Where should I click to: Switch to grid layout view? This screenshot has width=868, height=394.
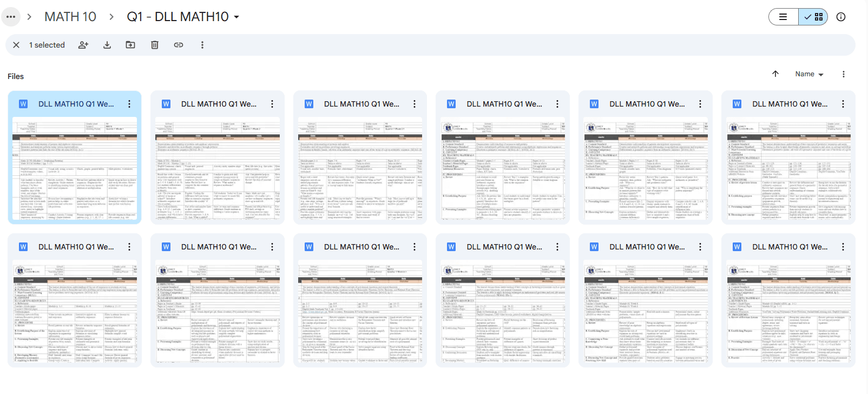[813, 17]
